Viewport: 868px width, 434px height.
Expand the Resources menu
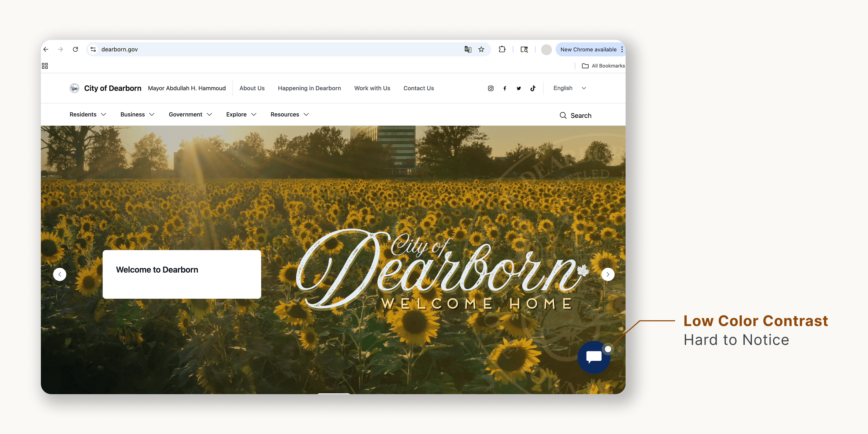[x=289, y=115]
